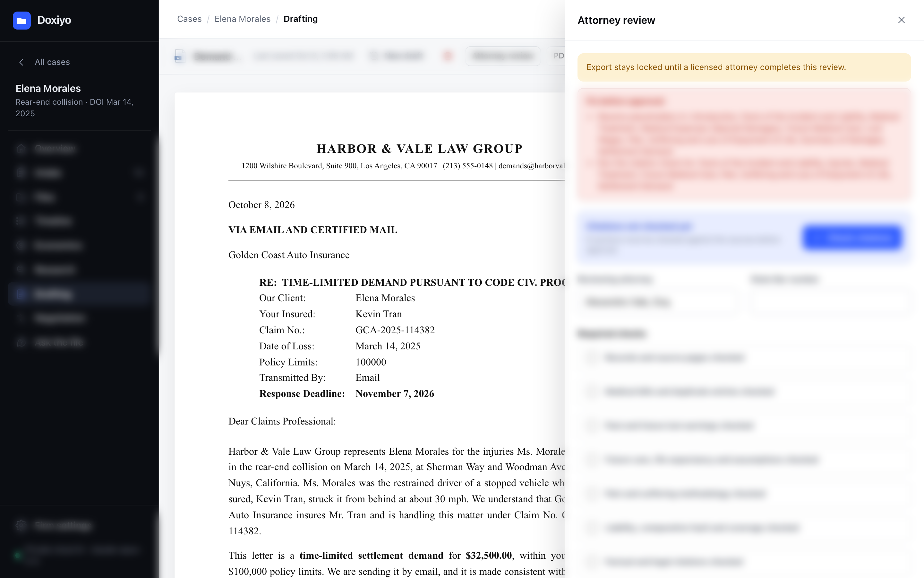Click the Your Insured value Kevin Tran
Viewport: 924px width, 578px height.
378,314
